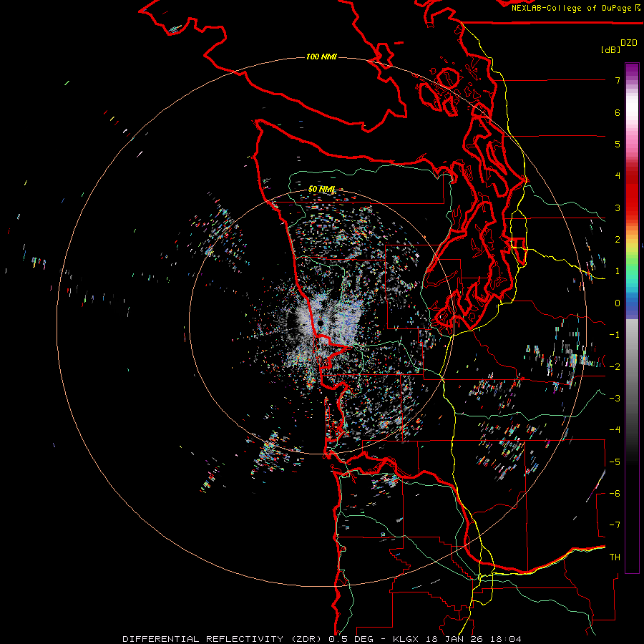Click the 3 value on the color scale
This screenshot has height=644, width=644.
tap(618, 208)
